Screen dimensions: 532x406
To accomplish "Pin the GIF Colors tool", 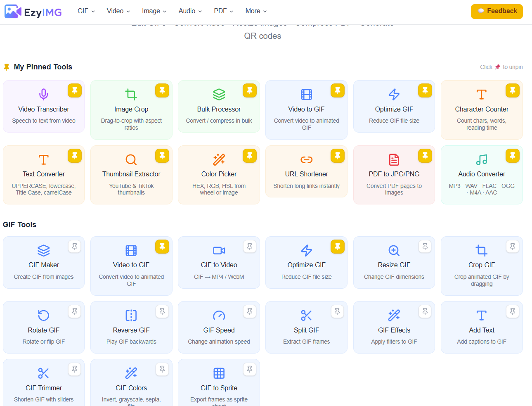I will pos(162,369).
